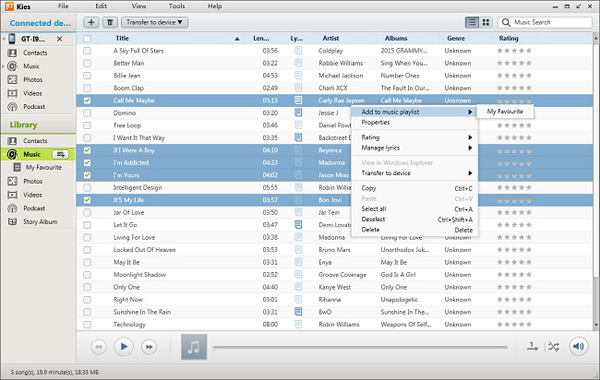Screen dimensions: 600x380
Task: Open the Help menu
Action: [x=214, y=6]
